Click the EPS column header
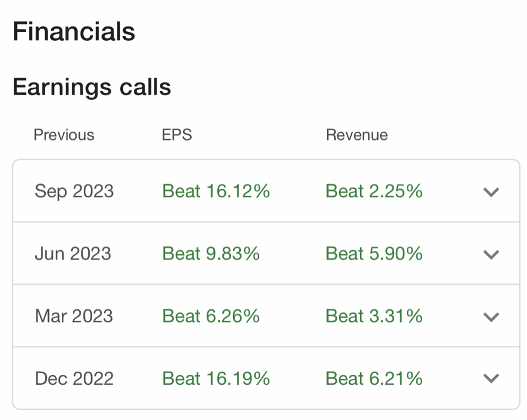The width and height of the screenshot is (527, 420). click(x=177, y=135)
